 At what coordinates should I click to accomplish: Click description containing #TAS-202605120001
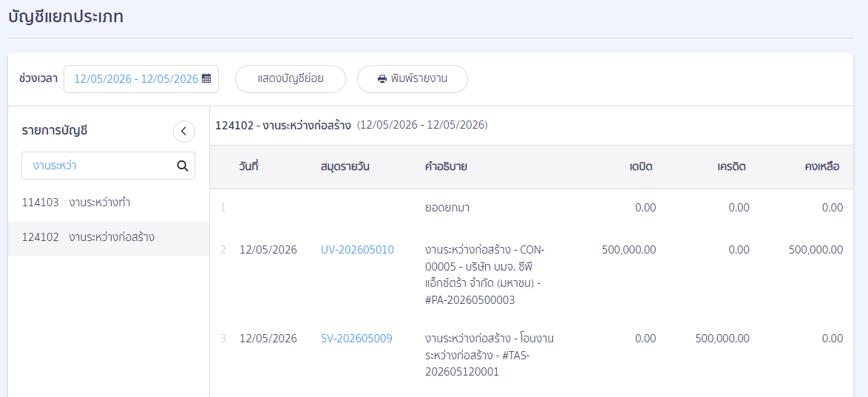point(489,355)
